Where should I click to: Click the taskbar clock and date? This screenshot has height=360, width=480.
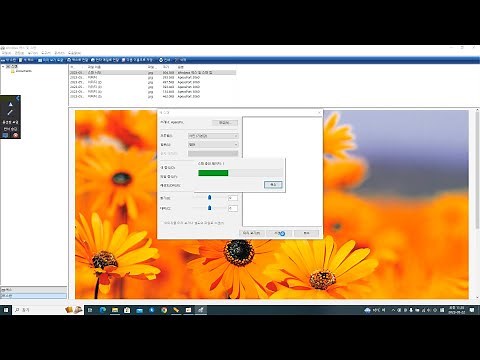457,310
